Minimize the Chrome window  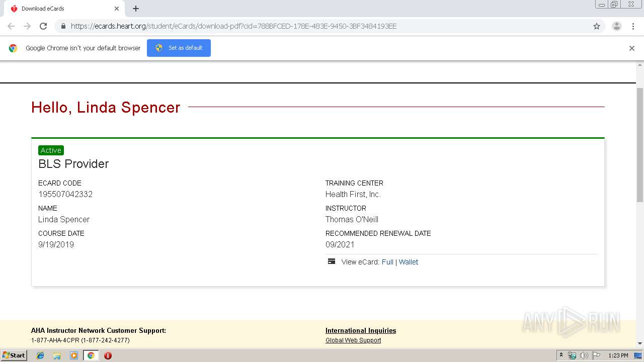pos(602,5)
